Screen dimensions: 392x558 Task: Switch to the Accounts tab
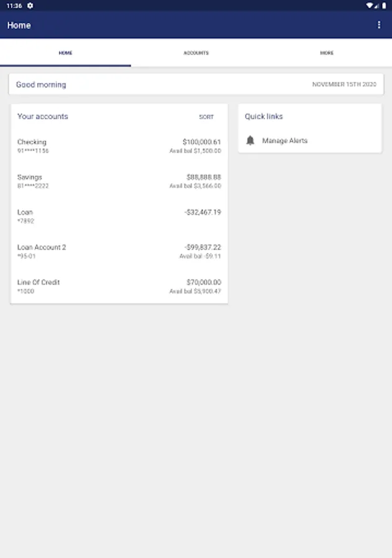tap(196, 53)
